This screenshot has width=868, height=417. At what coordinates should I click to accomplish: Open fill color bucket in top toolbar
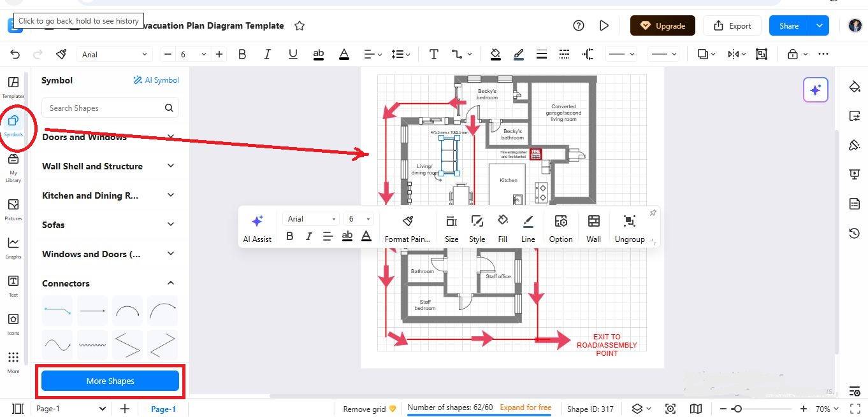click(495, 54)
